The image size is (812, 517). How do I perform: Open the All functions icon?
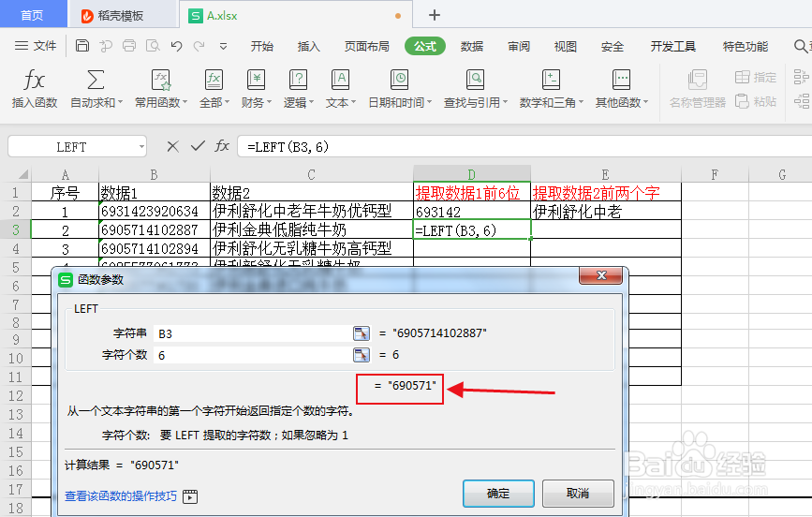214,81
